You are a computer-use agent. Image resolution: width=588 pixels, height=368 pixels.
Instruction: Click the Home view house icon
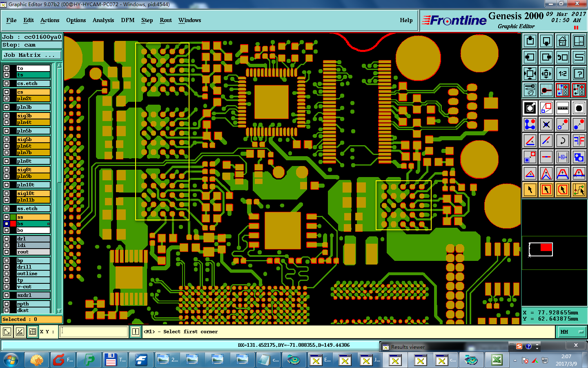point(562,41)
